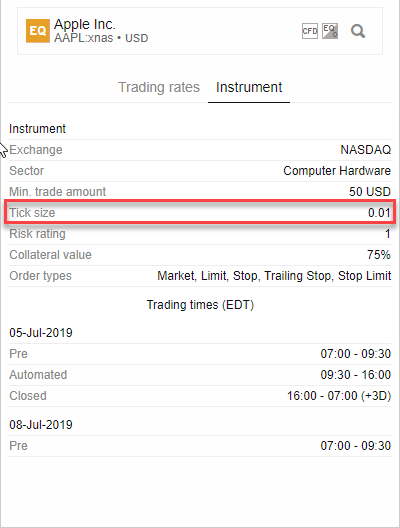Screen dimensions: 400x528
Task: Select the EQ options instrument icon
Action: [x=330, y=31]
